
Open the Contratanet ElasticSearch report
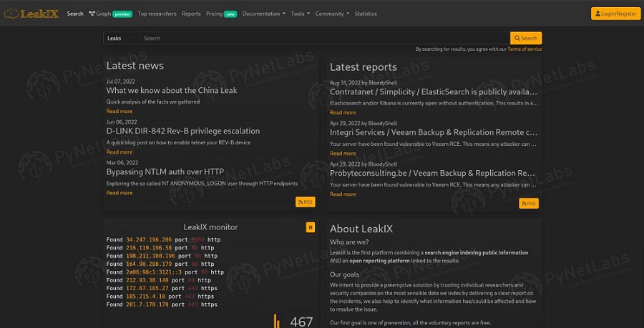coord(434,92)
